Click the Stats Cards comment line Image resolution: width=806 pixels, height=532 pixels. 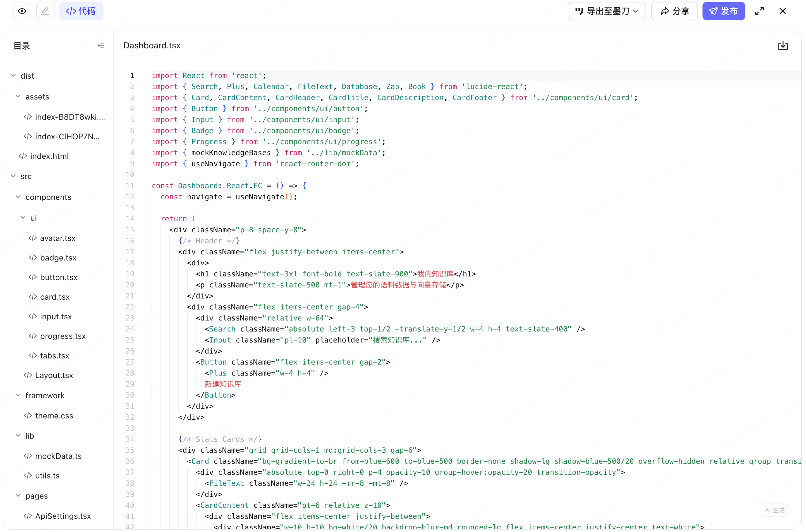220,439
